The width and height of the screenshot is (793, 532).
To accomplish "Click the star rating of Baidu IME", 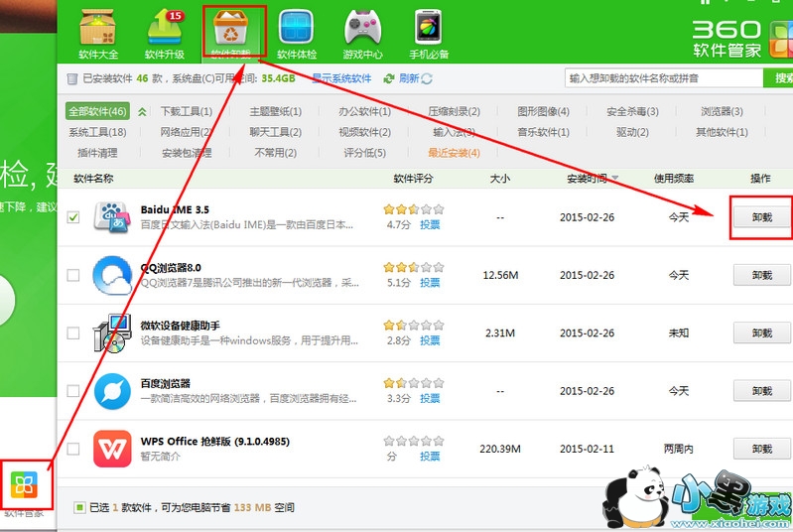I will tap(413, 209).
